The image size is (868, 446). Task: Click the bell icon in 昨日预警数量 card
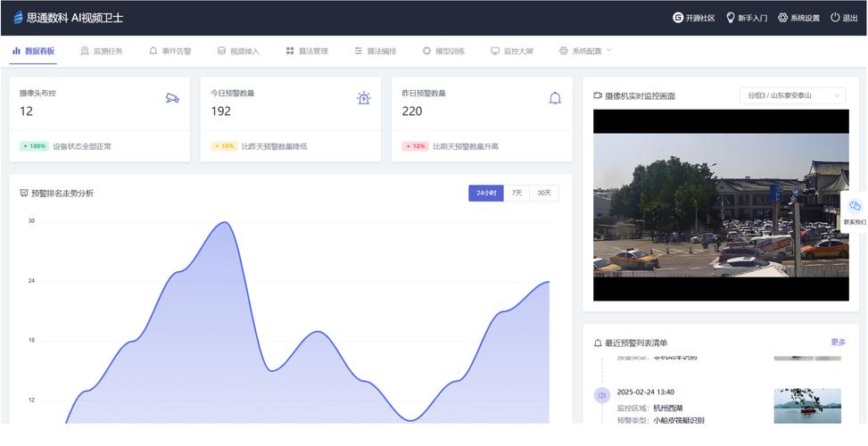coord(555,98)
